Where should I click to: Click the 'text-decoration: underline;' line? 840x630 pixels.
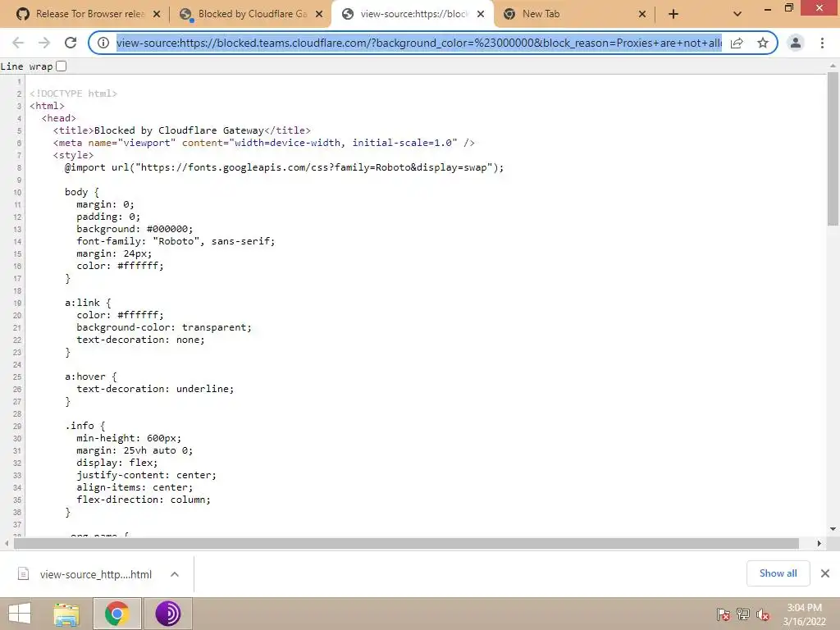click(155, 389)
